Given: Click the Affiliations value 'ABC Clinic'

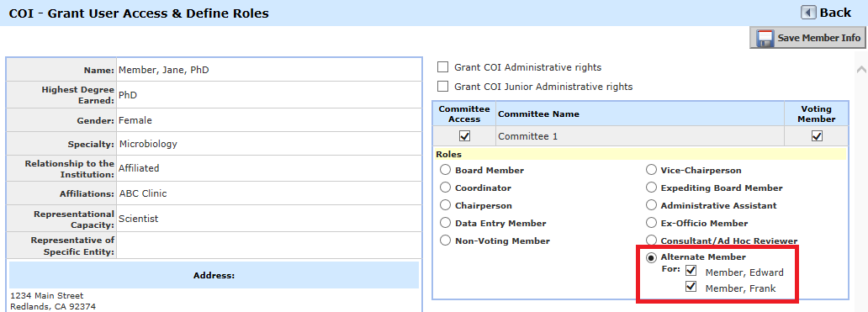Looking at the screenshot, I should click(x=143, y=193).
